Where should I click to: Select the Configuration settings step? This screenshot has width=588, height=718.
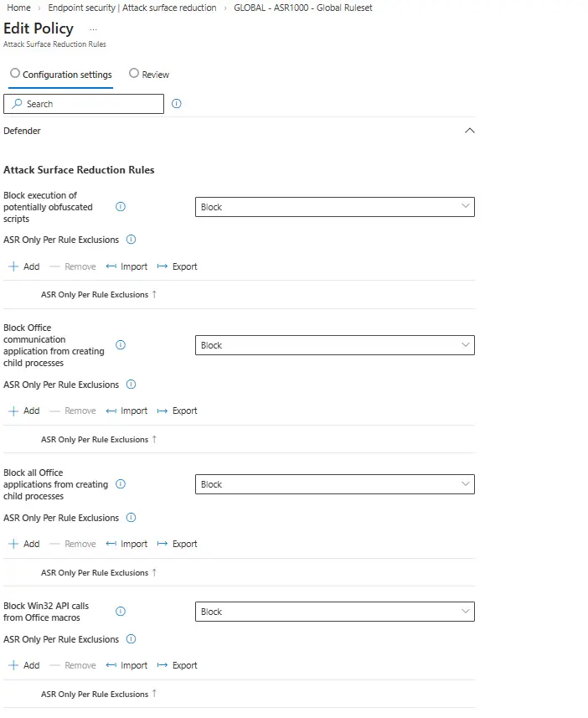60,75
